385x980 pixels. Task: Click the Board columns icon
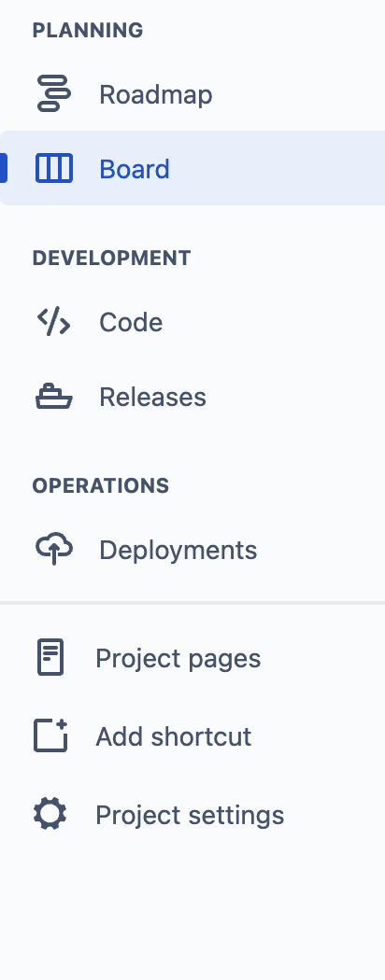pos(54,168)
